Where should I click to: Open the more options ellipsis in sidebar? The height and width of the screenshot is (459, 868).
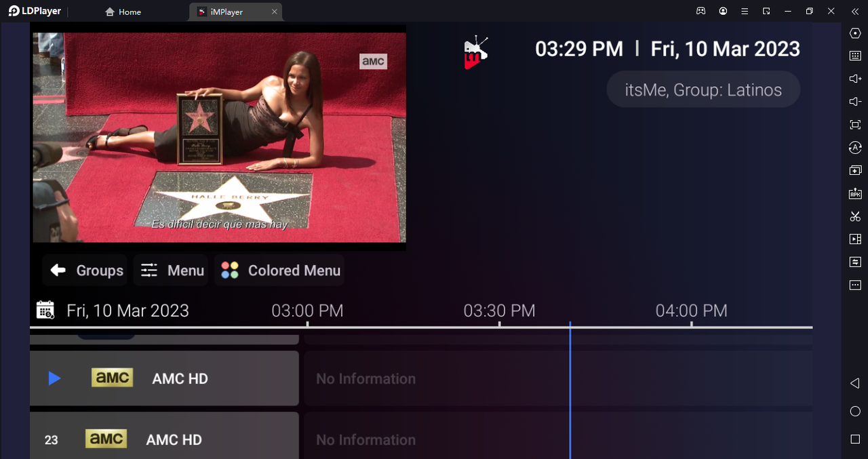(855, 285)
